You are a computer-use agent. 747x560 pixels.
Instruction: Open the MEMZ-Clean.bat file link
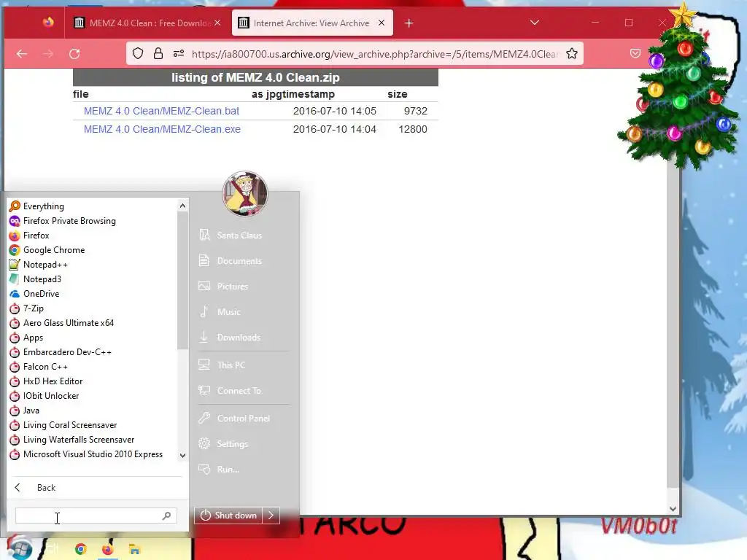161,111
